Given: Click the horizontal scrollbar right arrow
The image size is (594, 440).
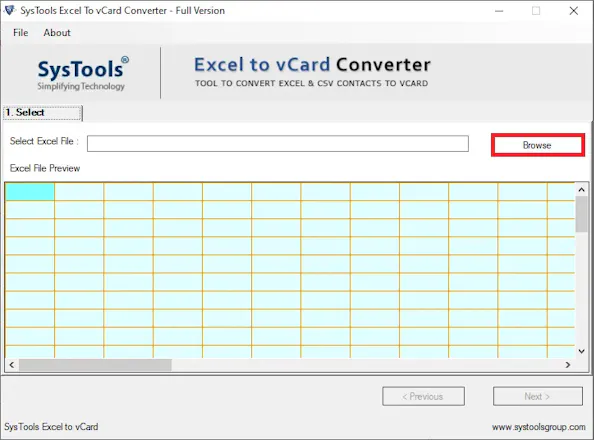Looking at the screenshot, I should click(x=567, y=365).
